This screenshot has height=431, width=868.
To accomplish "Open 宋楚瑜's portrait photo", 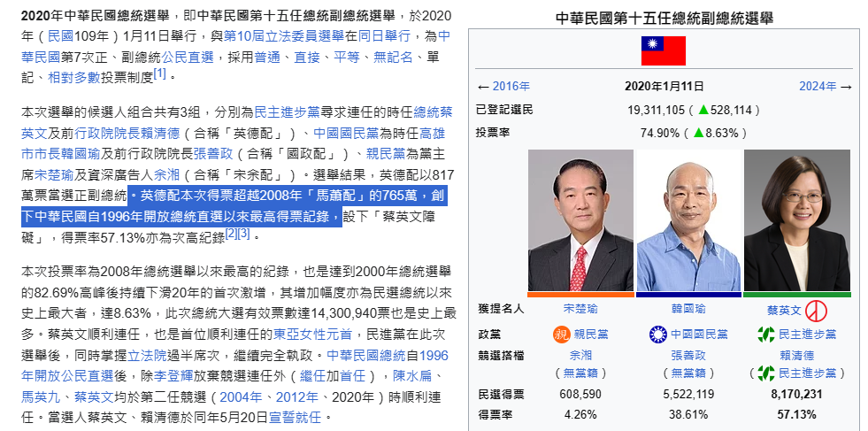I will [580, 220].
